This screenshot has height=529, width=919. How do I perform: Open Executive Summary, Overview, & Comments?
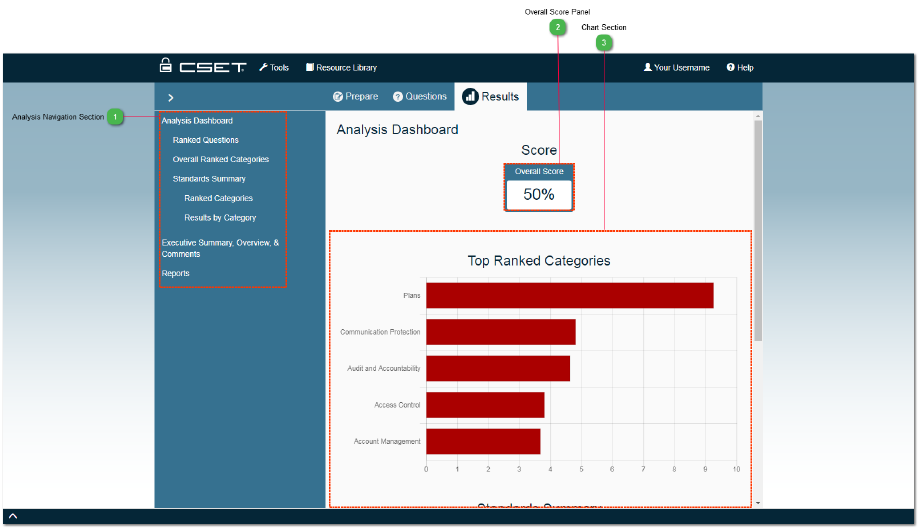click(220, 248)
